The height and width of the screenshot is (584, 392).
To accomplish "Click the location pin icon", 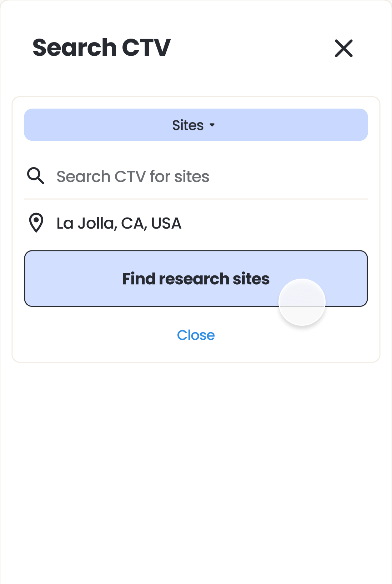I will tap(36, 223).
